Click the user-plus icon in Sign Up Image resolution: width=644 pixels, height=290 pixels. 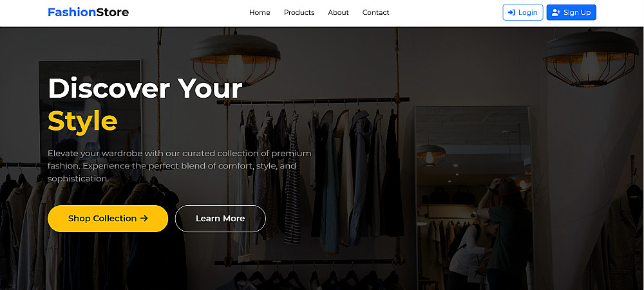point(556,12)
